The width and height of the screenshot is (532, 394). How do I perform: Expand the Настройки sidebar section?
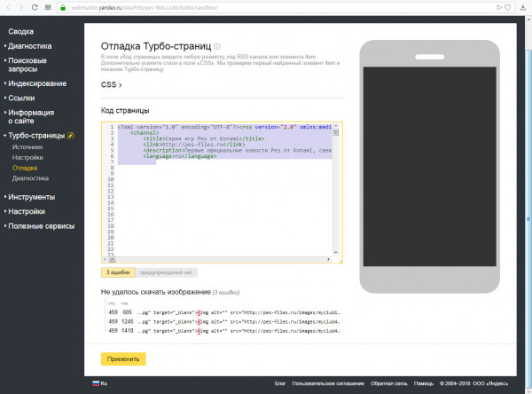coord(27,211)
